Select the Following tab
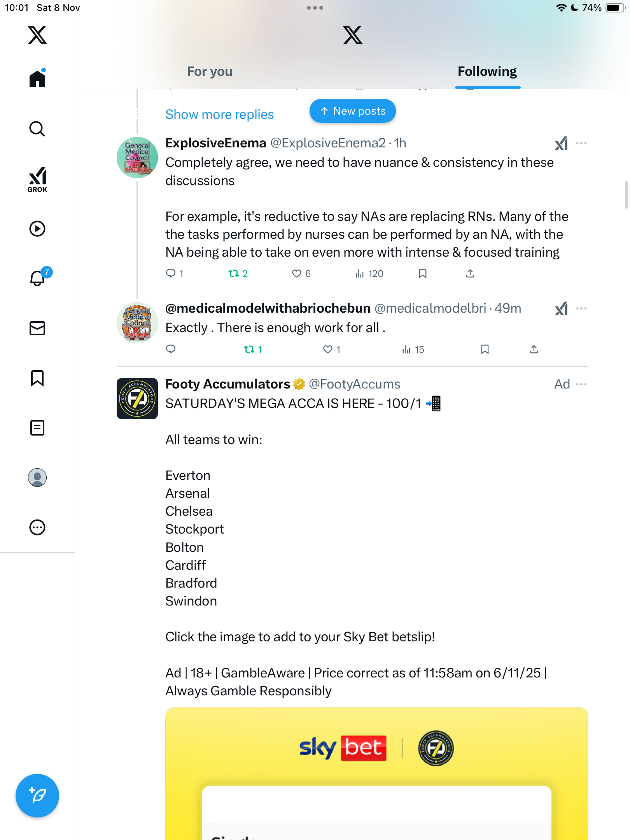 click(x=487, y=72)
